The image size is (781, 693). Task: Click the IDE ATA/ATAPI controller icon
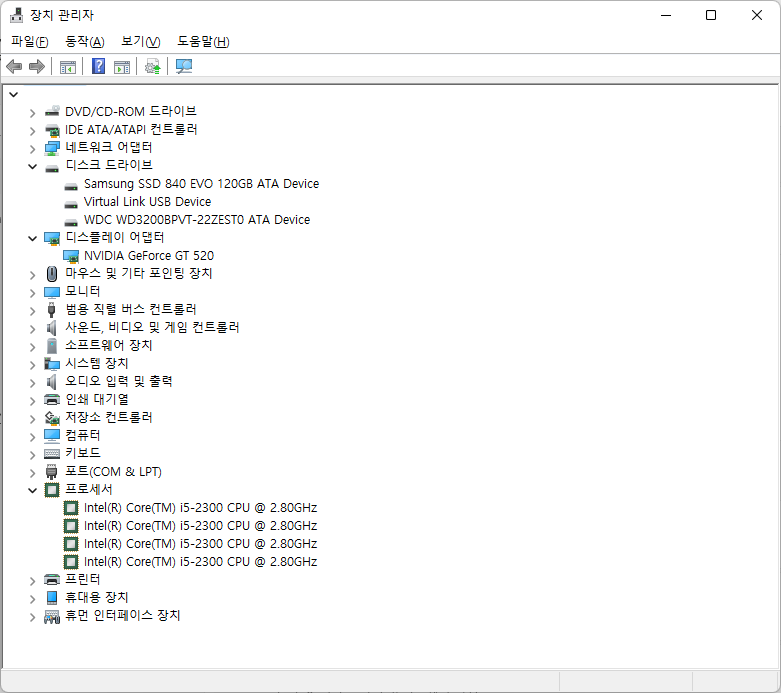(x=52, y=130)
